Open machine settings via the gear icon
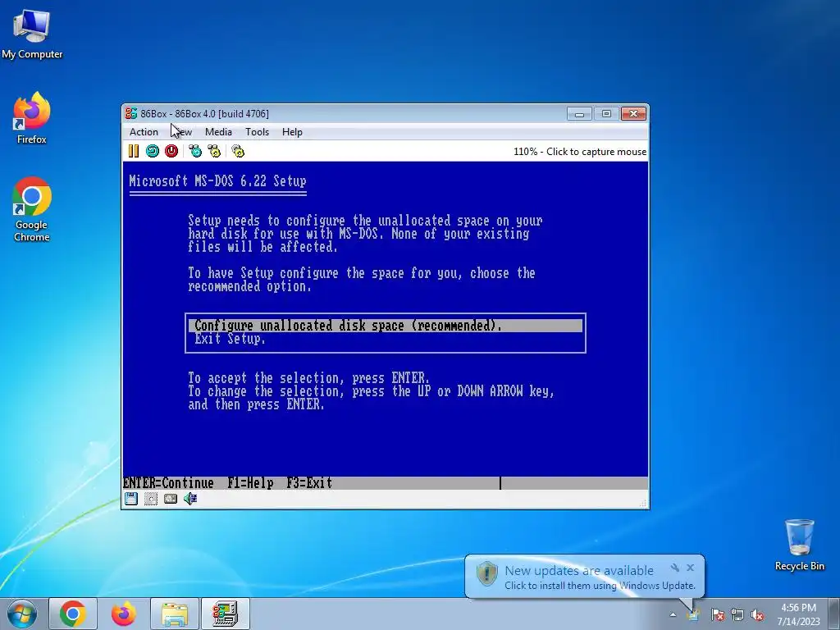The image size is (840, 630). 238,152
